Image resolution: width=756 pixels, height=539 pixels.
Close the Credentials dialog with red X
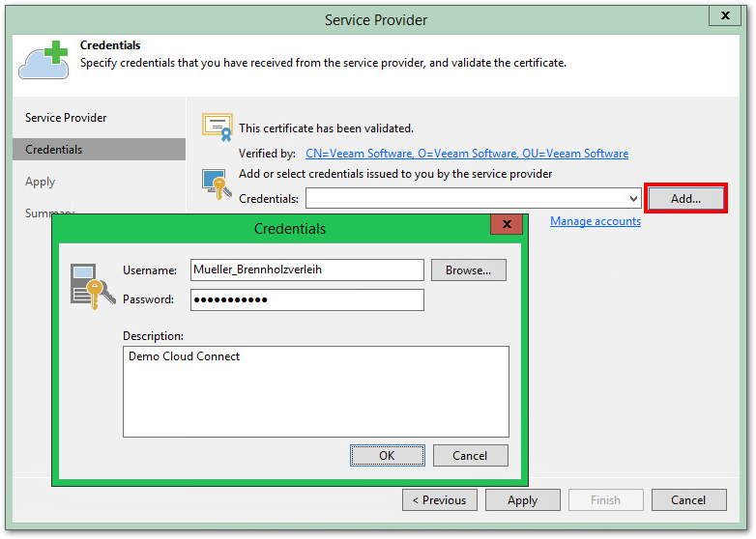pos(506,226)
